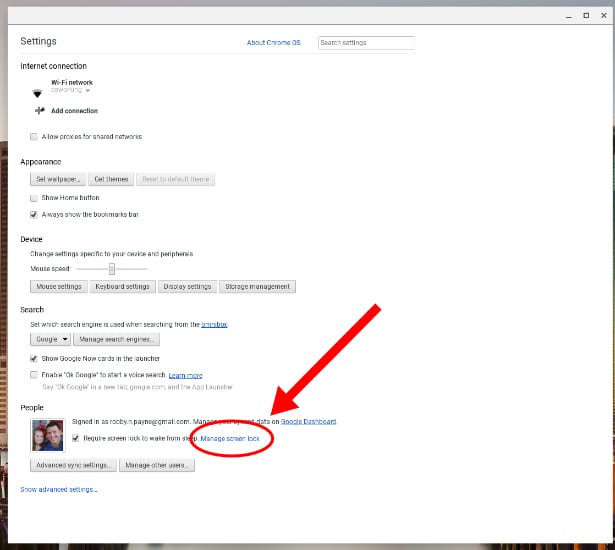Focus the Search settings field
This screenshot has width=615, height=550.
click(x=366, y=43)
